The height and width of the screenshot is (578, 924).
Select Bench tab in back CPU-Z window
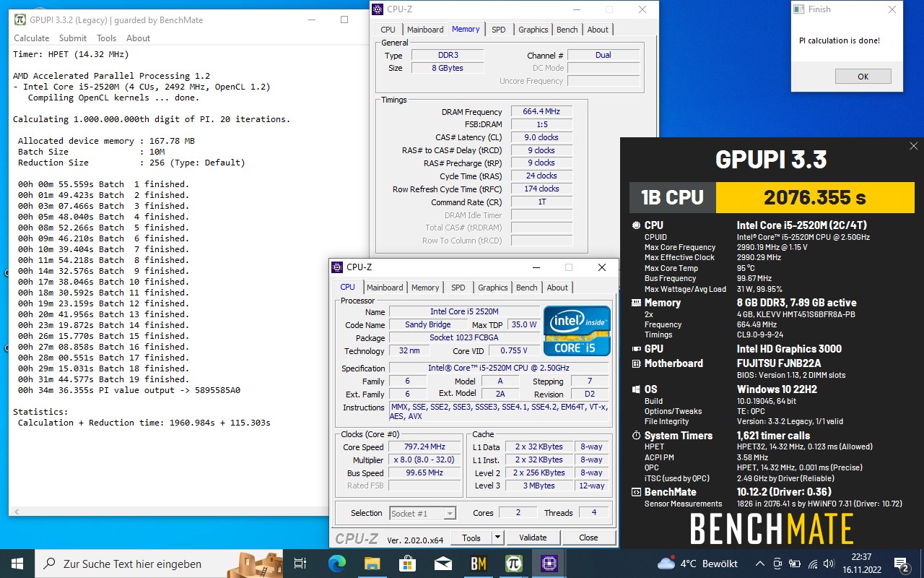[x=567, y=30]
